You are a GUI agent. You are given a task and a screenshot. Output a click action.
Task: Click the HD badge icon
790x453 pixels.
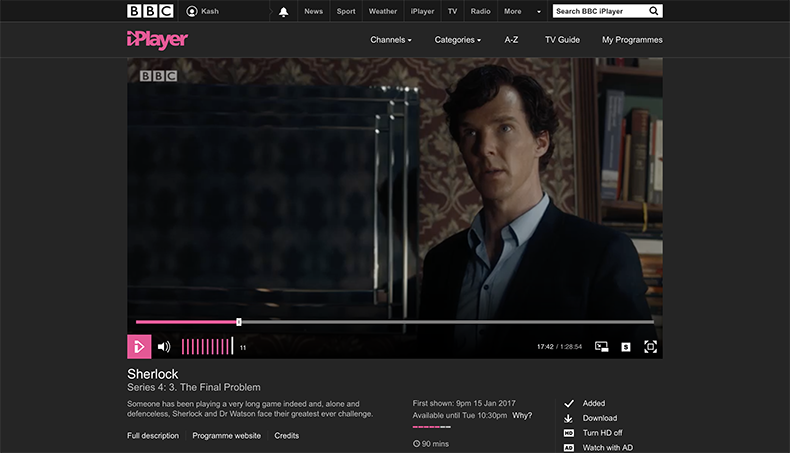click(569, 433)
